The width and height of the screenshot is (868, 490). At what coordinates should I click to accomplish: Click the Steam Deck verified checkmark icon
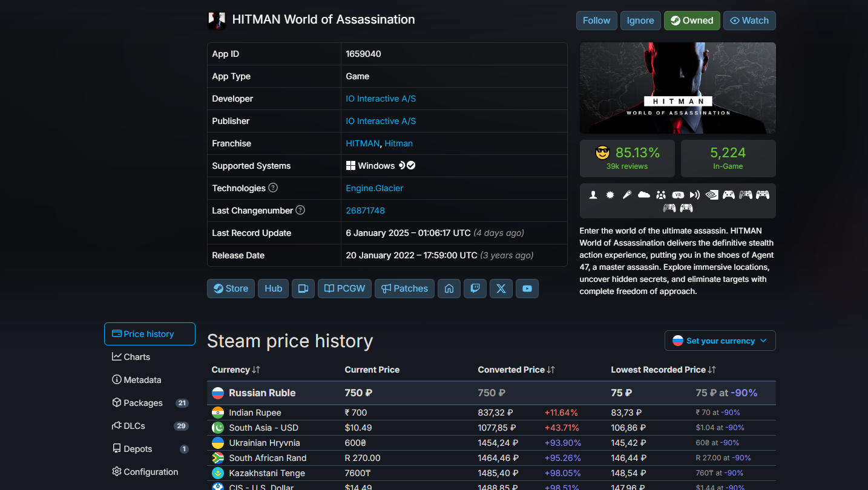pyautogui.click(x=411, y=165)
